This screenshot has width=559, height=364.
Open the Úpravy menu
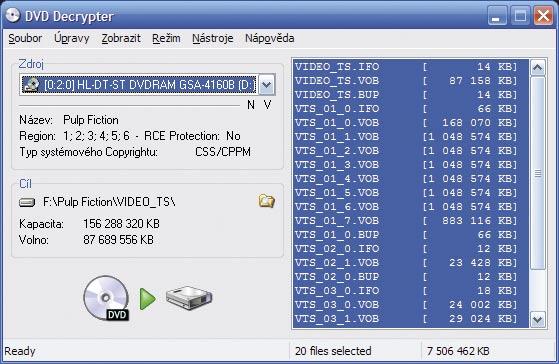pyautogui.click(x=72, y=38)
